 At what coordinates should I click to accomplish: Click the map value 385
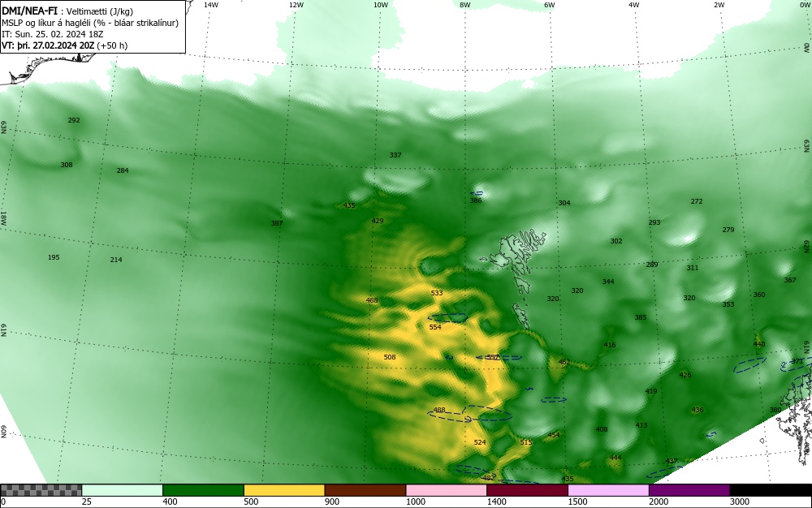[x=641, y=317]
